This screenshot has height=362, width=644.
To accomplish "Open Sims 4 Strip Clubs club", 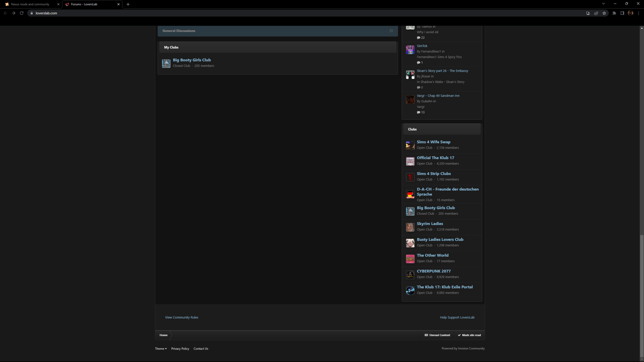I will coord(434,174).
